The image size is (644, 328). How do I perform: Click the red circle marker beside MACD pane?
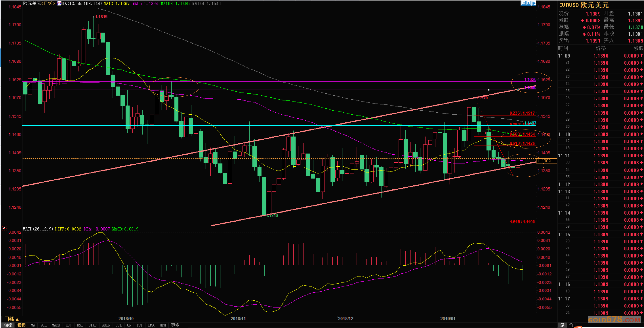tap(4, 228)
